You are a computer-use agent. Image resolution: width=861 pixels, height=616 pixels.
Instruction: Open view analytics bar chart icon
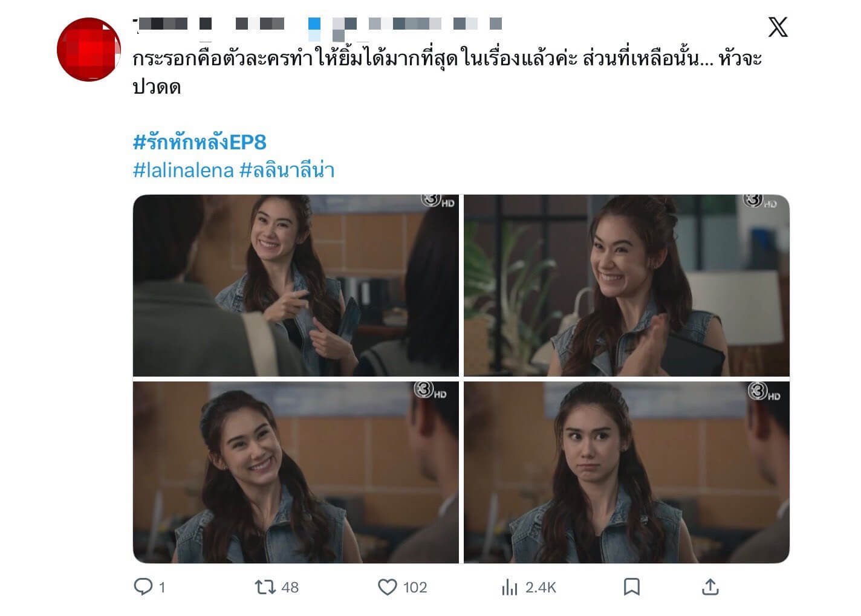(x=510, y=587)
